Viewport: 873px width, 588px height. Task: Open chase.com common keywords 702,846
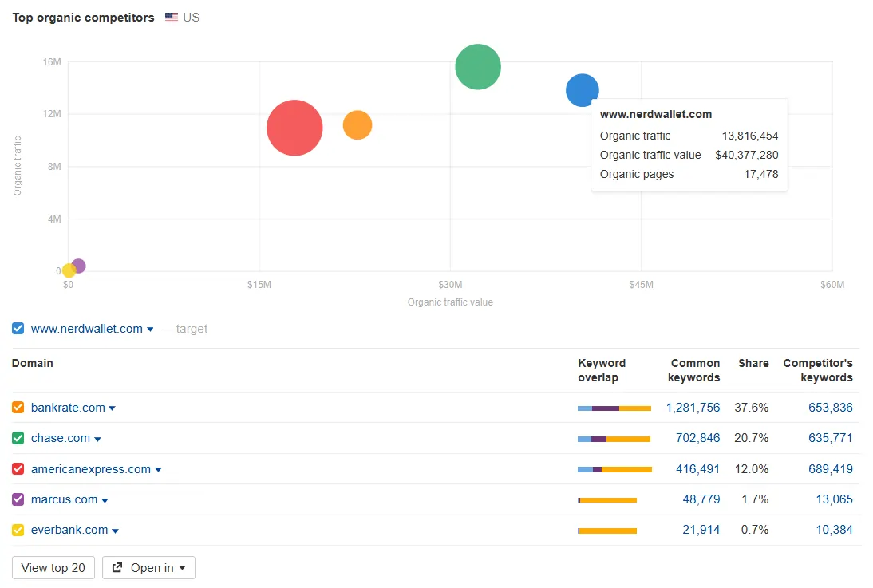point(697,438)
